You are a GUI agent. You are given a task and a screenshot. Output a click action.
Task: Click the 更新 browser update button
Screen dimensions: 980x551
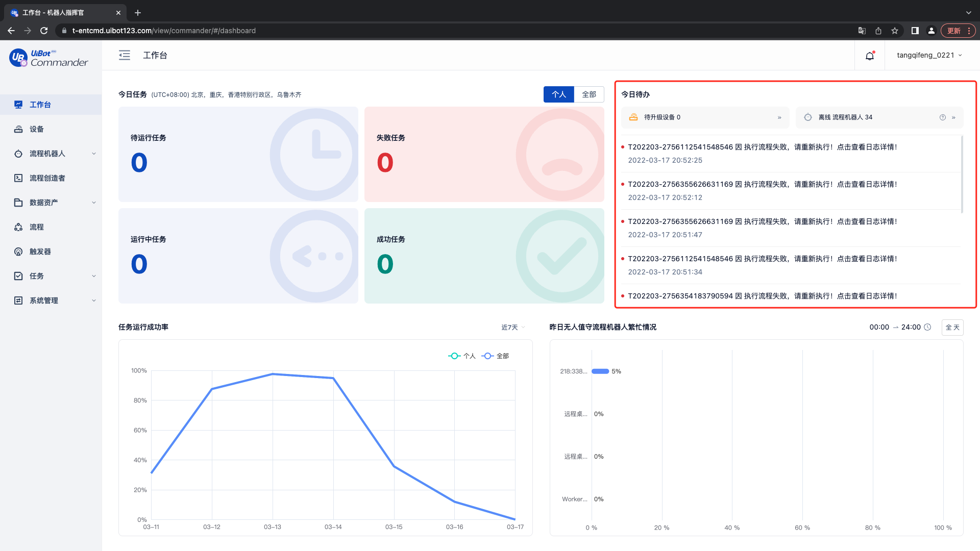pyautogui.click(x=958, y=31)
